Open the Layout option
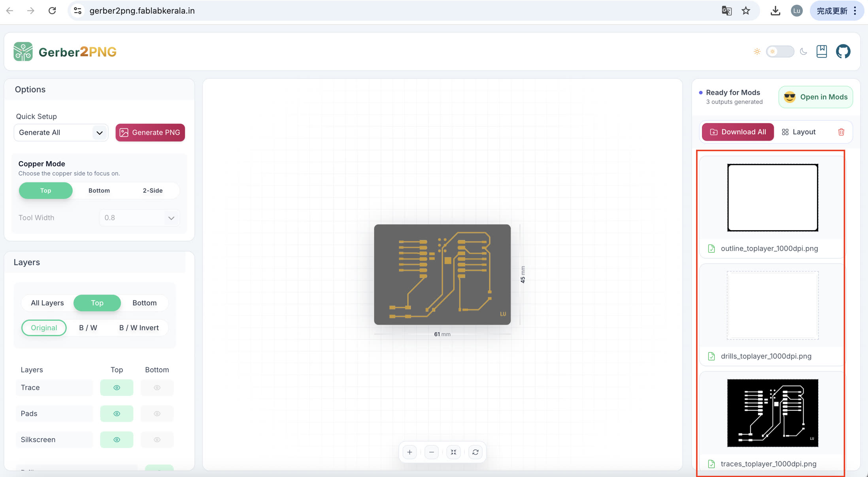Image resolution: width=868 pixels, height=477 pixels. point(798,132)
